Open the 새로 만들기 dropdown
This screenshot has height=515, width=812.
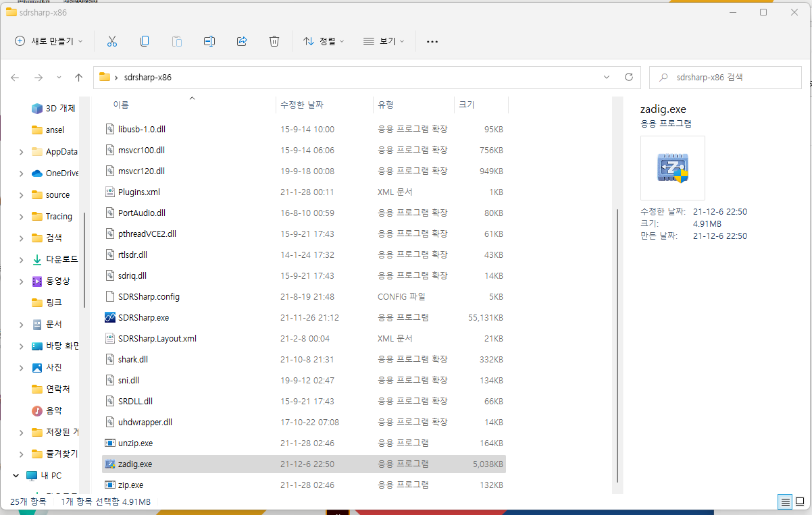click(x=49, y=41)
